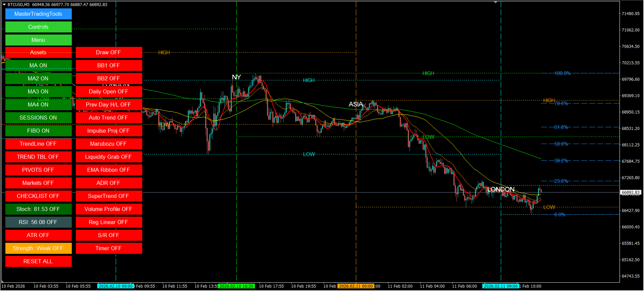Image resolution: width=644 pixels, height=291 pixels.
Task: Turn on S/R OFF levels
Action: (x=109, y=235)
